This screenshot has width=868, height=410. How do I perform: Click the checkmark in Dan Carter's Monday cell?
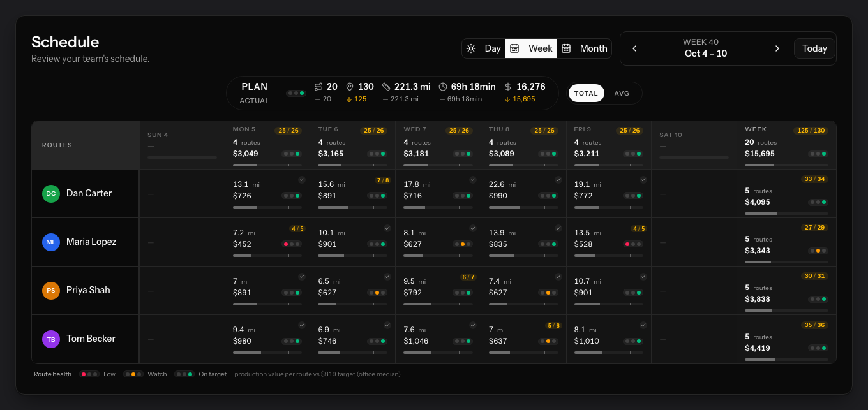[302, 180]
